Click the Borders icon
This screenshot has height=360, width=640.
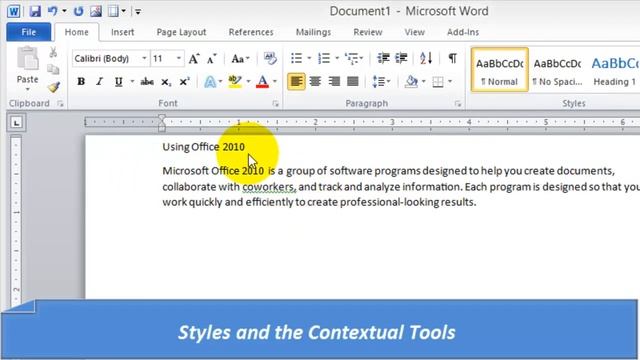(438, 82)
